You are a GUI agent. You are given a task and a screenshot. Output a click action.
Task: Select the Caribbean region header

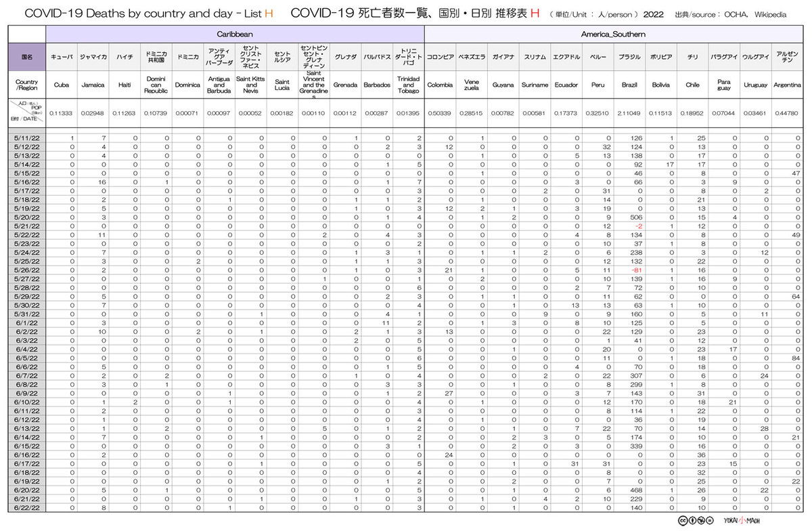pyautogui.click(x=235, y=33)
